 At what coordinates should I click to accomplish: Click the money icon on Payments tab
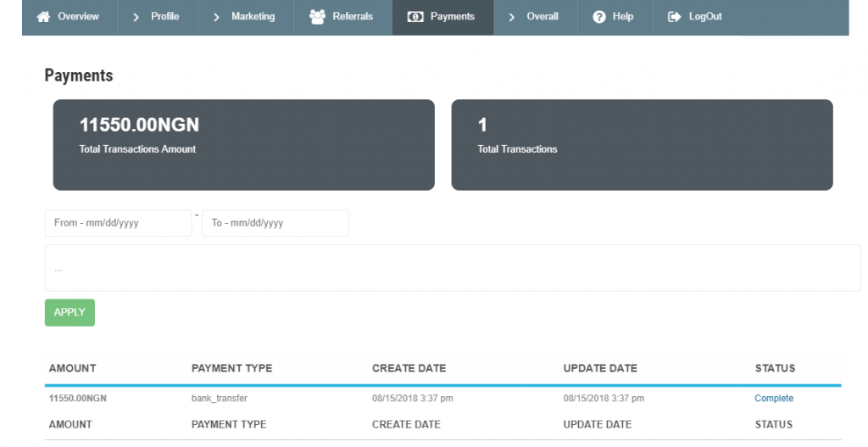pyautogui.click(x=415, y=17)
